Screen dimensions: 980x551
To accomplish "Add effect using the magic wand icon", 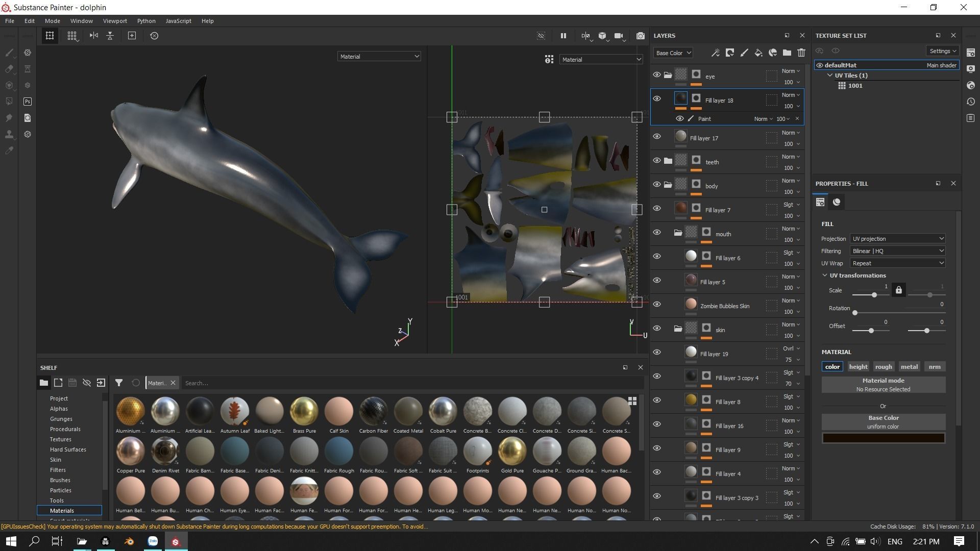I will click(x=716, y=53).
